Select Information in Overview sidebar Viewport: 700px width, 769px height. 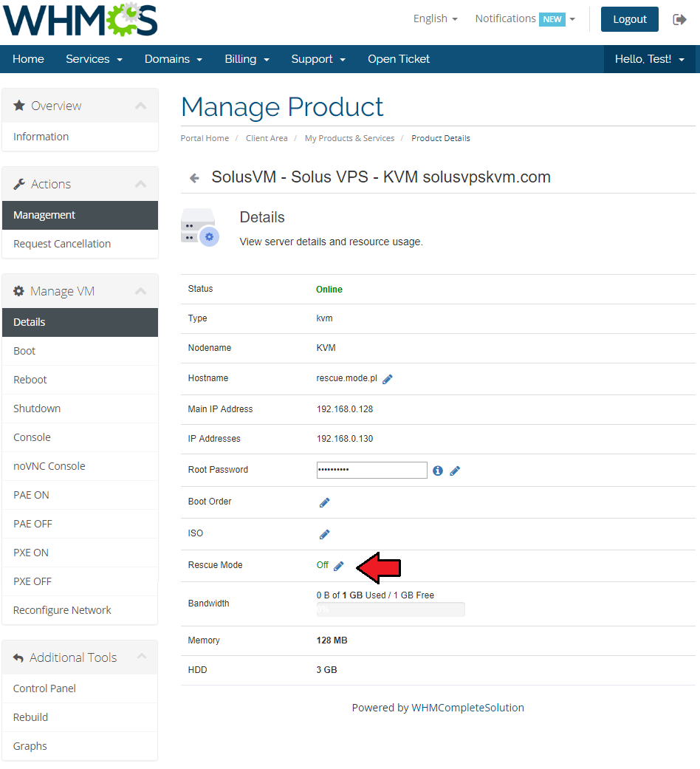tap(80, 137)
